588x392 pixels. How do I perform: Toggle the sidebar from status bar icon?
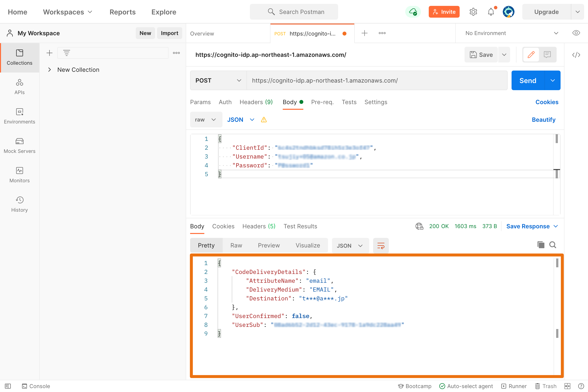[x=8, y=386]
